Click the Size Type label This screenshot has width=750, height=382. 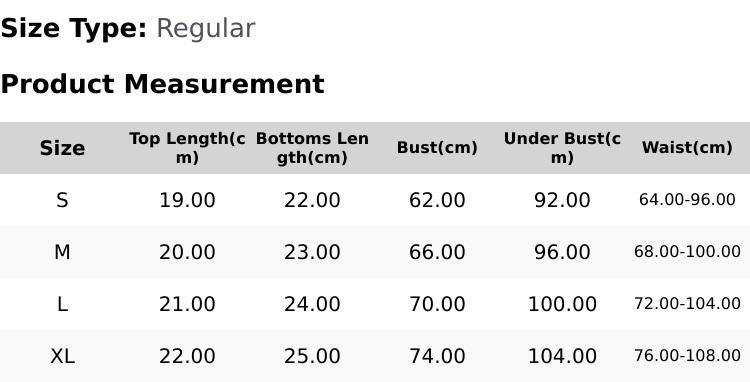[74, 29]
